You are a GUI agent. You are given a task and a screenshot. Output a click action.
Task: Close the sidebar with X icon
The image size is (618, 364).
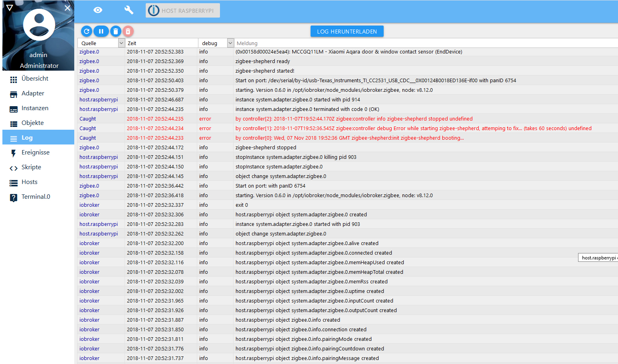coord(67,8)
